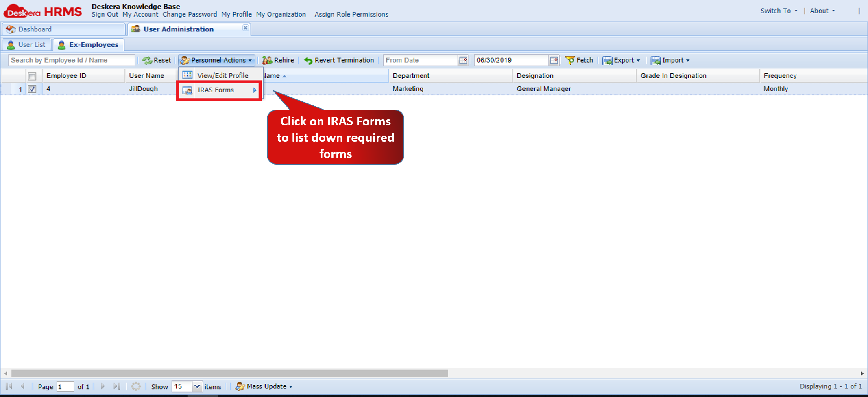The height and width of the screenshot is (397, 868).
Task: Focus the Search by Employee Id / Name field
Action: click(x=72, y=60)
